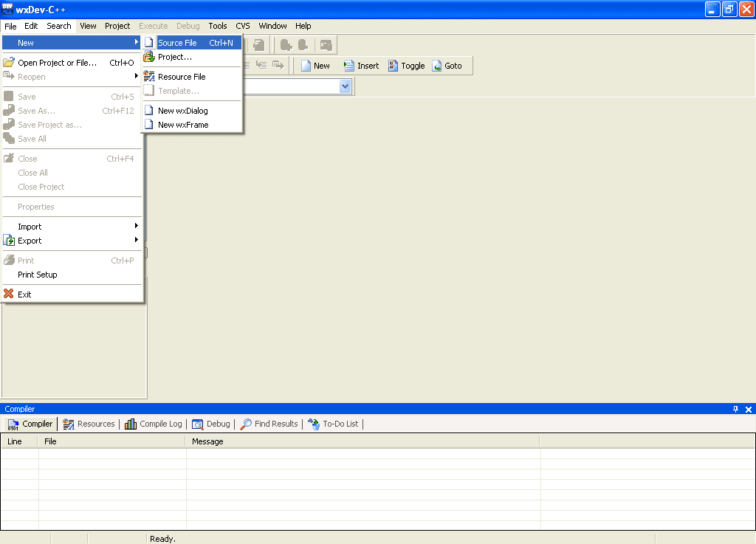Open the Tools menu
Image resolution: width=756 pixels, height=544 pixels.
218,26
